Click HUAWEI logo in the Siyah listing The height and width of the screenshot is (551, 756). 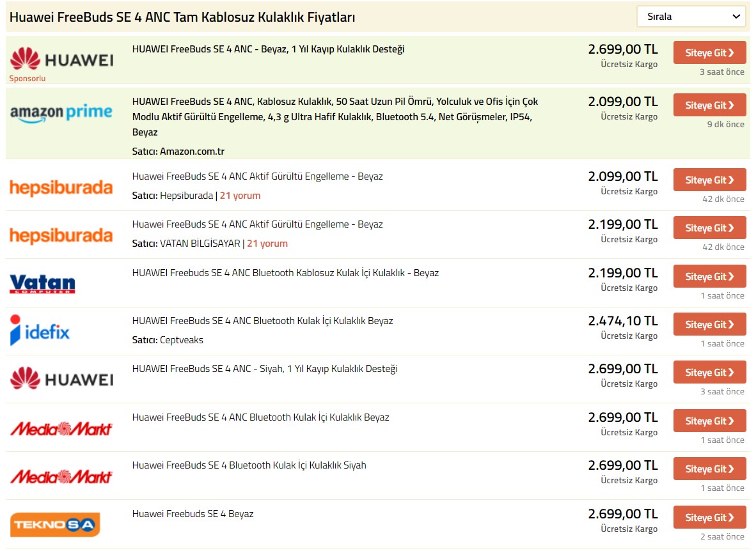(x=61, y=378)
